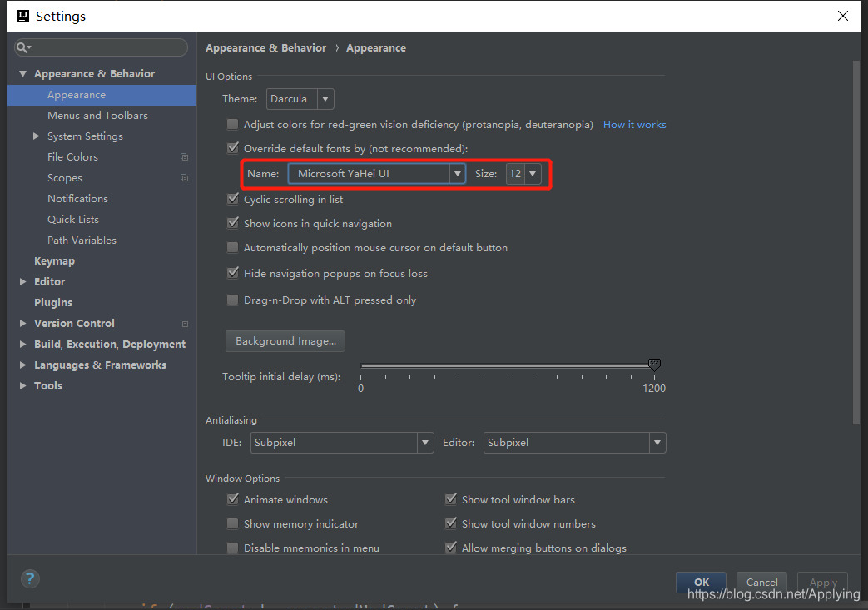Open Scopes settings page

[65, 178]
